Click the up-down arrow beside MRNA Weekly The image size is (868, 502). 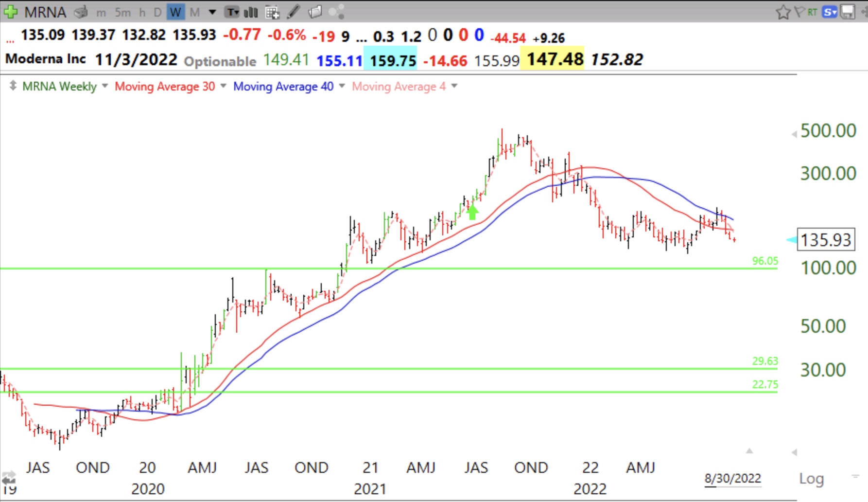[13, 86]
